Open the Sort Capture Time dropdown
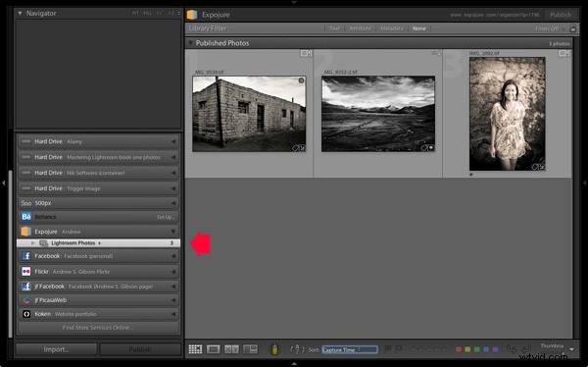The height and width of the screenshot is (367, 588). [350, 349]
